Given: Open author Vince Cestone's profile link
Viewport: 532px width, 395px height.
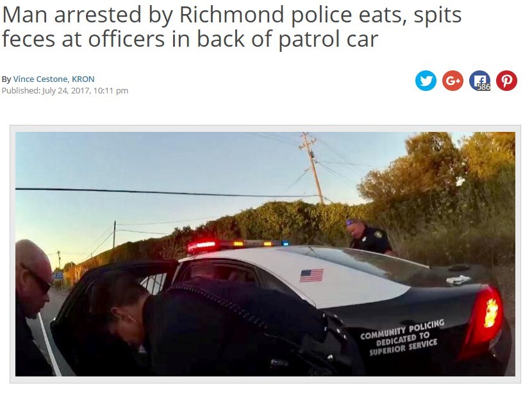Looking at the screenshot, I should [x=40, y=79].
